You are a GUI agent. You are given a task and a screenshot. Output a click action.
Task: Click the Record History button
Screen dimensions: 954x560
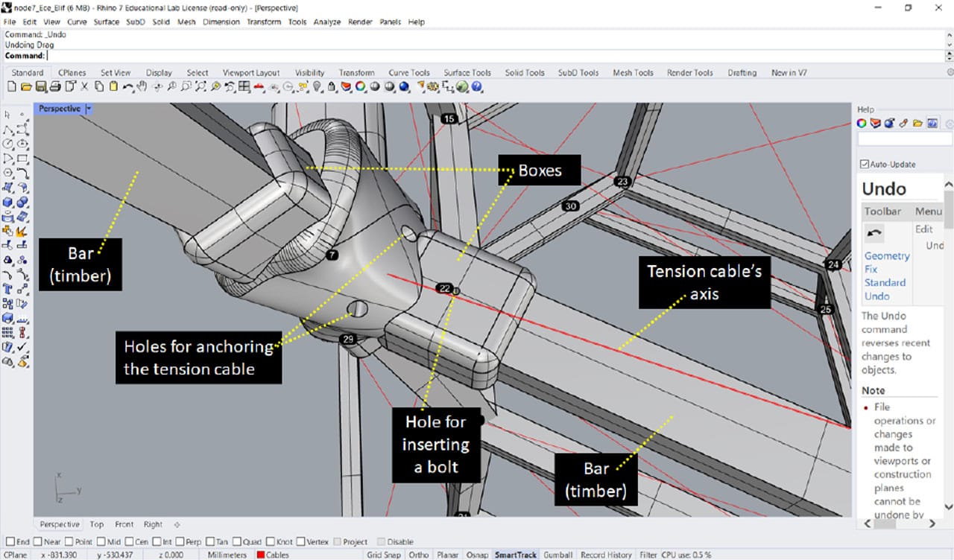click(x=606, y=555)
